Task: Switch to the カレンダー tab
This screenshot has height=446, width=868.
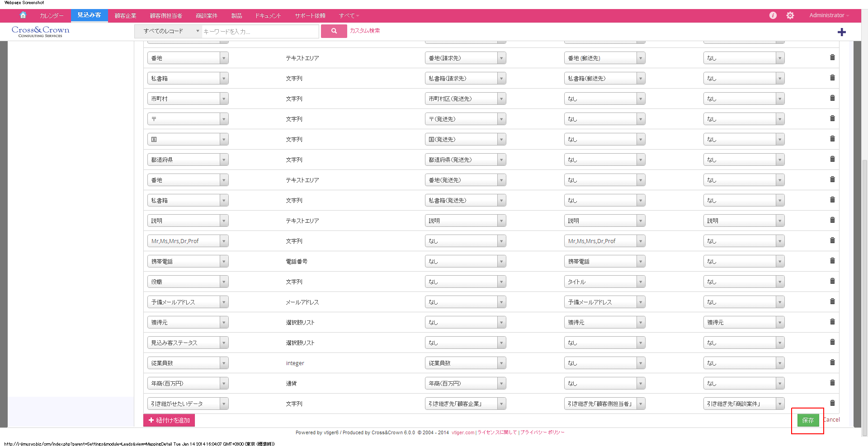Action: point(52,16)
